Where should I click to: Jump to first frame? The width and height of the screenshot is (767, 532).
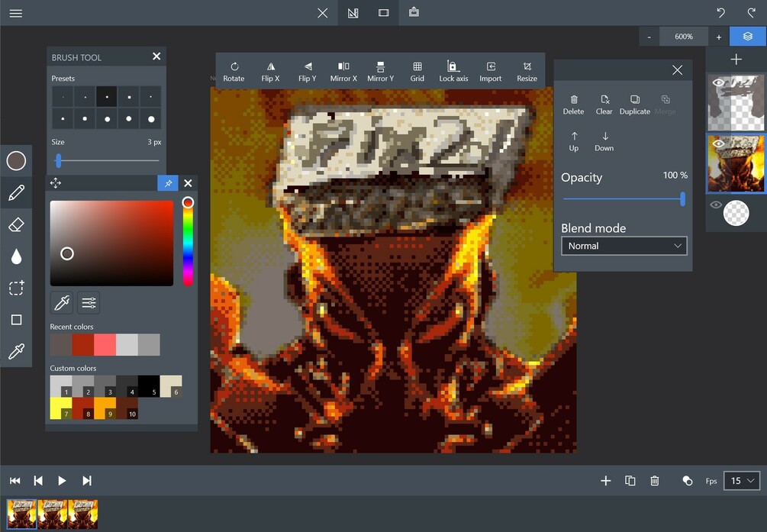(15, 481)
